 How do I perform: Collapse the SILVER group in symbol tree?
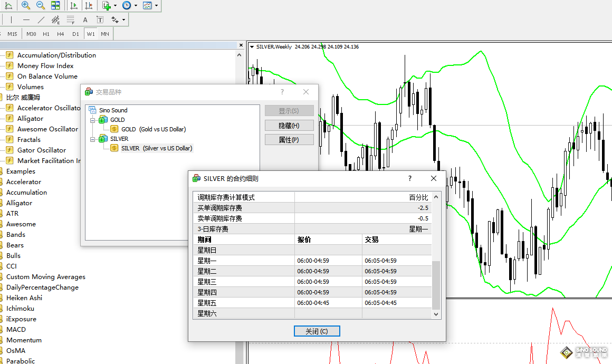(x=92, y=139)
